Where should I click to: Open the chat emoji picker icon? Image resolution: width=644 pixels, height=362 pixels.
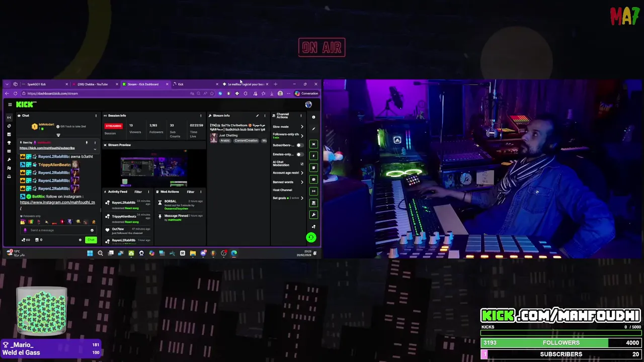pos(92,230)
